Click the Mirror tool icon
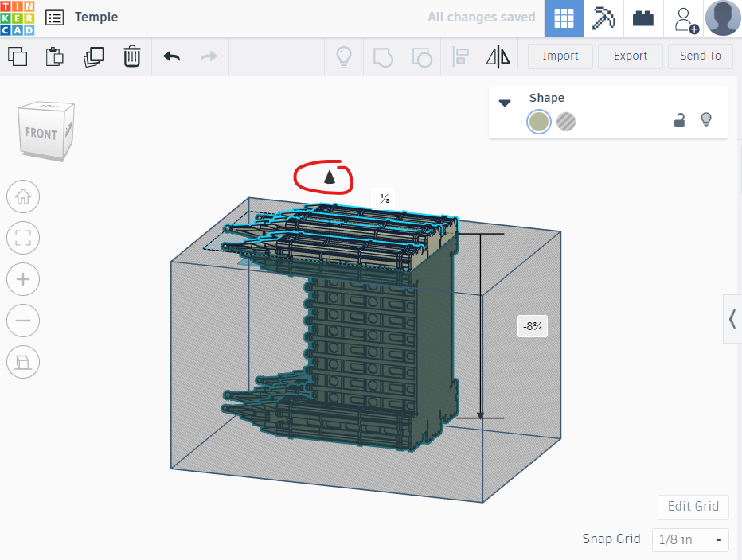Image resolution: width=742 pixels, height=560 pixels. click(498, 56)
